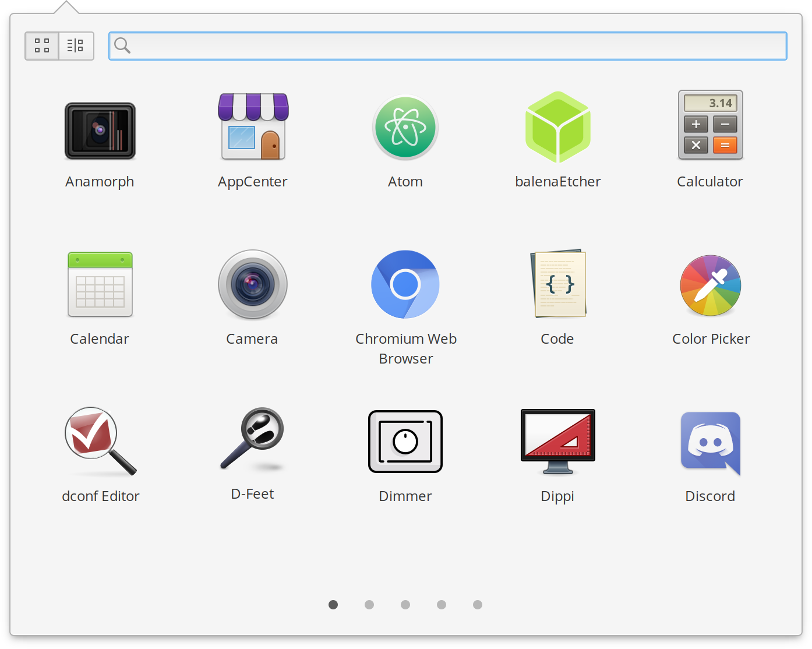Open the Color Picker app

711,285
